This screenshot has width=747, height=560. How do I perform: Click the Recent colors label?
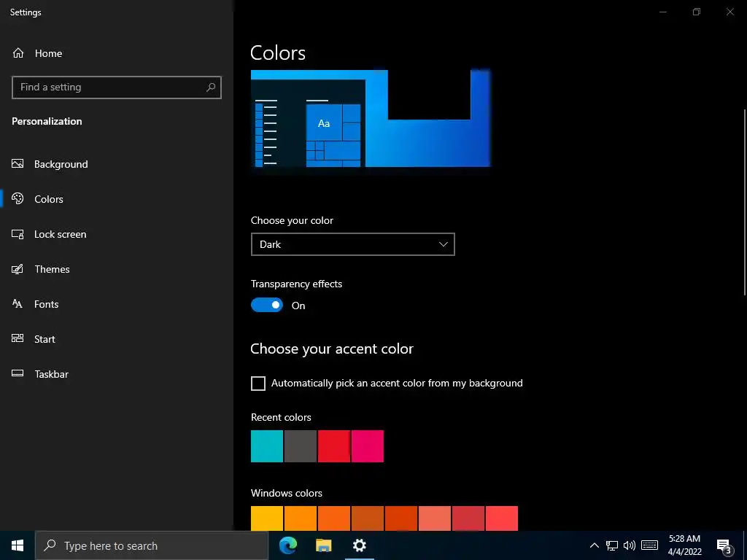coord(281,417)
